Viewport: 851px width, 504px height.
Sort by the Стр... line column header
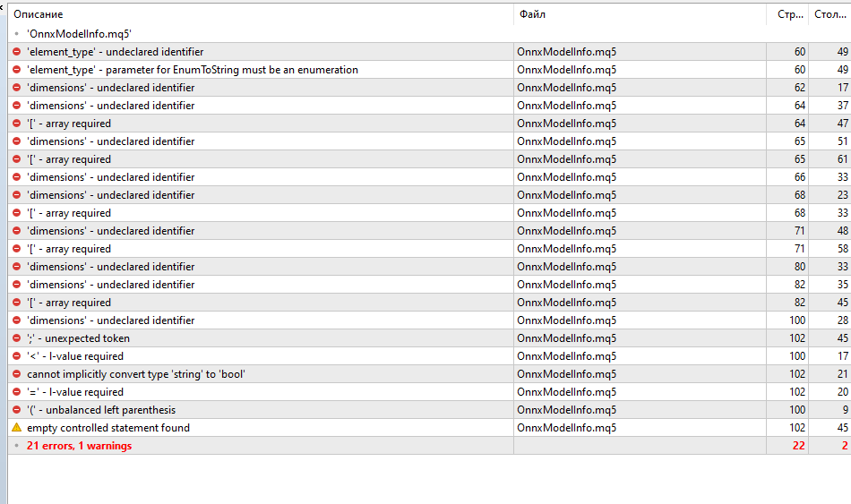790,14
